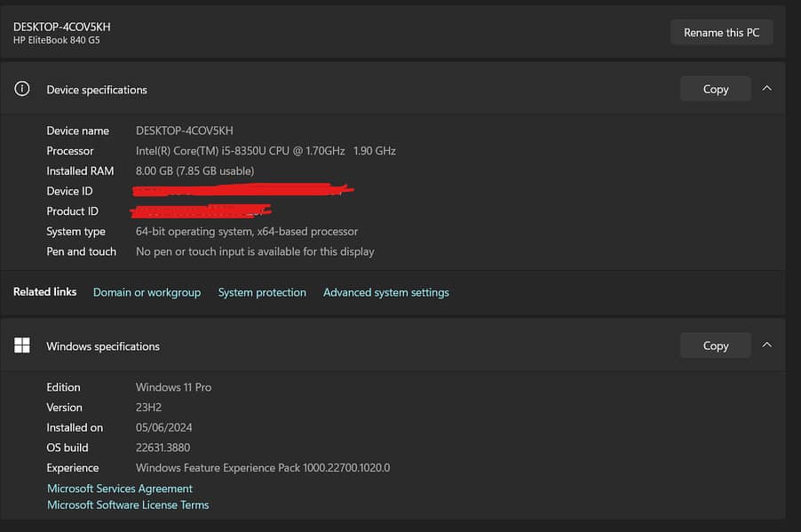Image resolution: width=801 pixels, height=532 pixels.
Task: Collapse the Windows specifications section
Action: coord(767,345)
